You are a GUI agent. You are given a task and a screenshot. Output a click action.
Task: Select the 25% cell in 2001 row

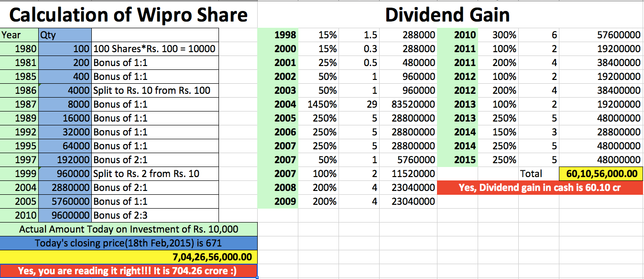tap(318, 63)
